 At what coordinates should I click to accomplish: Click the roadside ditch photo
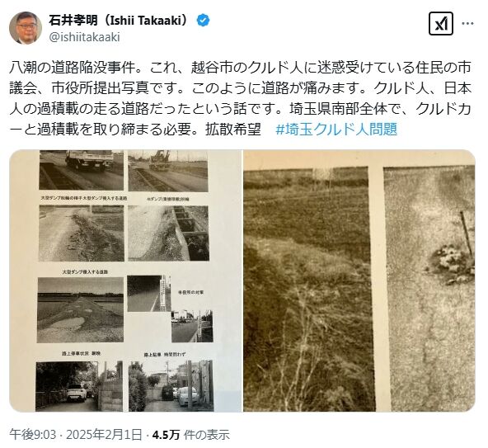pyautogui.click(x=168, y=233)
